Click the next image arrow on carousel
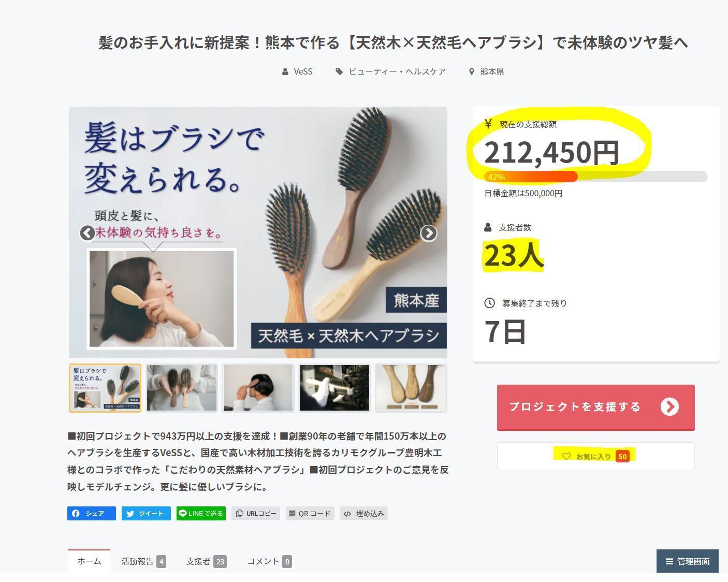The height and width of the screenshot is (582, 728). pyautogui.click(x=428, y=234)
